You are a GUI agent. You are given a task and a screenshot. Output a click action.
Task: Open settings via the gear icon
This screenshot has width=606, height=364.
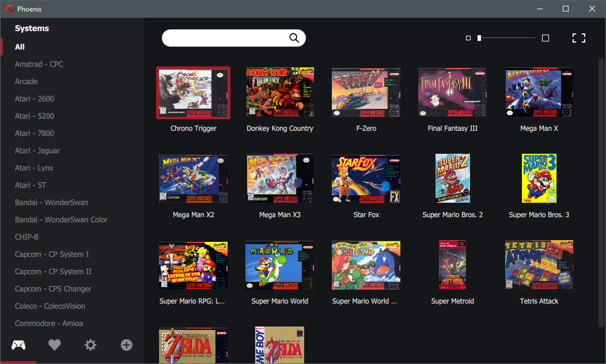point(90,345)
